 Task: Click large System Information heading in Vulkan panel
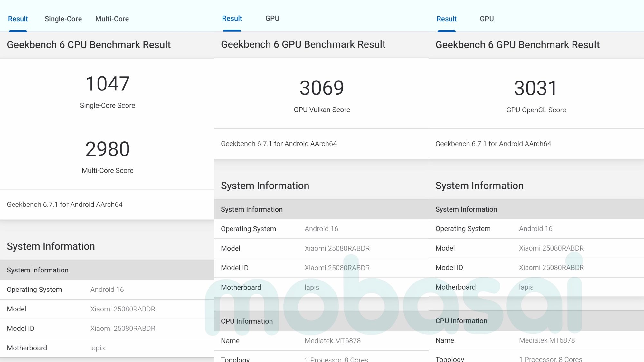(265, 186)
